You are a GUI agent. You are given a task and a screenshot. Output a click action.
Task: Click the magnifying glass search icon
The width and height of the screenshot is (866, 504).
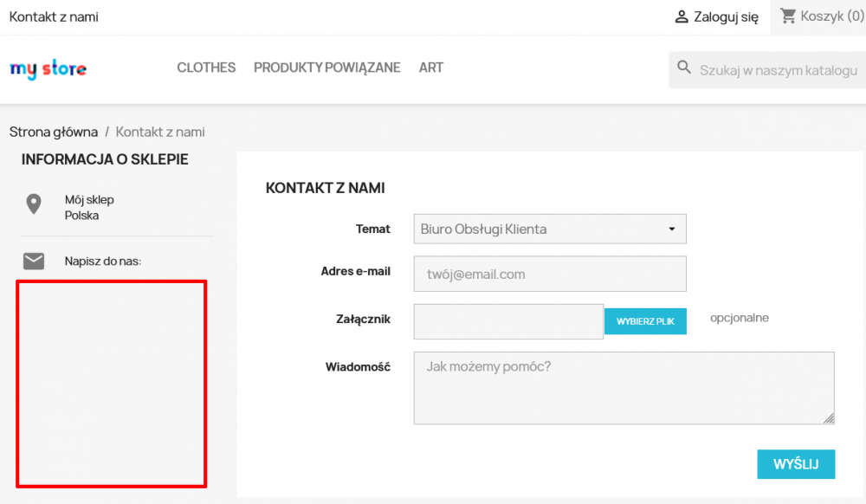coord(685,67)
